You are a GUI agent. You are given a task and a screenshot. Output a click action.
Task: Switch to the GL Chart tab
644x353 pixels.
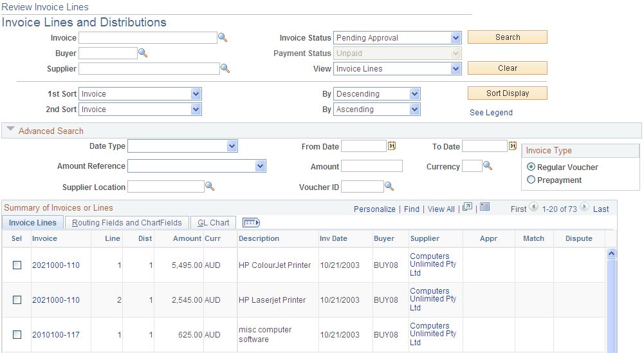pyautogui.click(x=213, y=223)
